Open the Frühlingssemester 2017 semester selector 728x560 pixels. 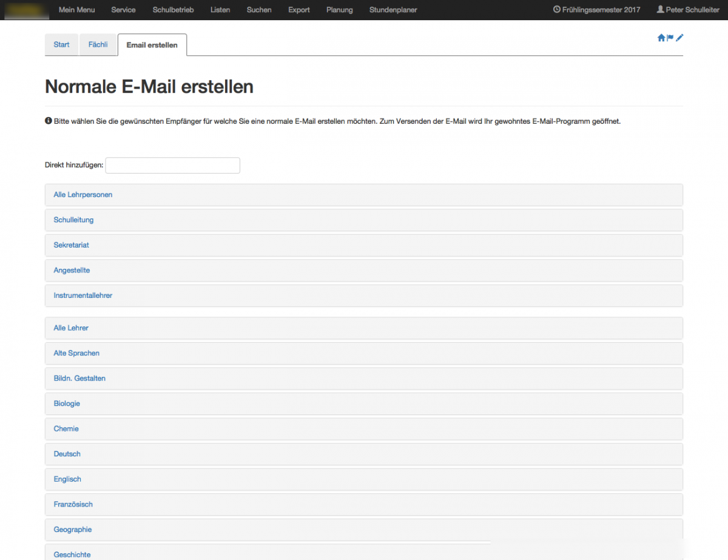[x=596, y=10]
